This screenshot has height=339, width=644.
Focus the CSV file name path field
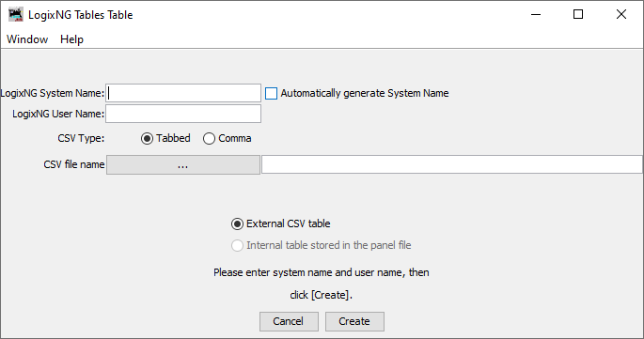click(x=452, y=164)
